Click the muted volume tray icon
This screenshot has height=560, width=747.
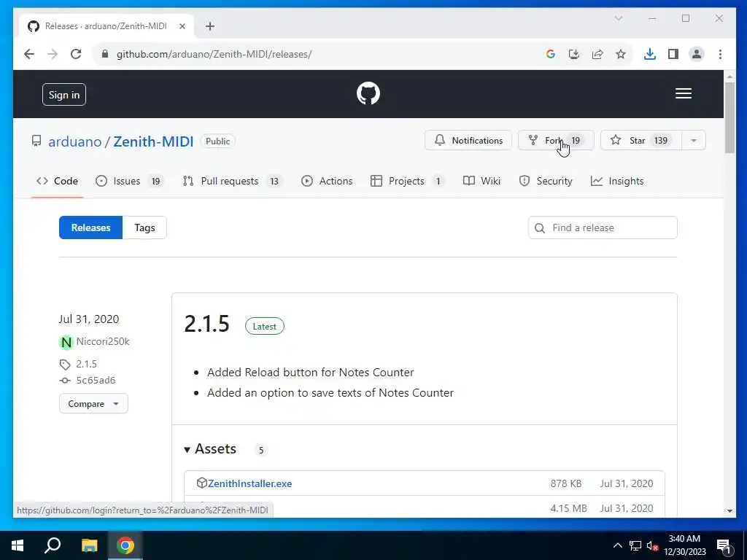(x=653, y=545)
